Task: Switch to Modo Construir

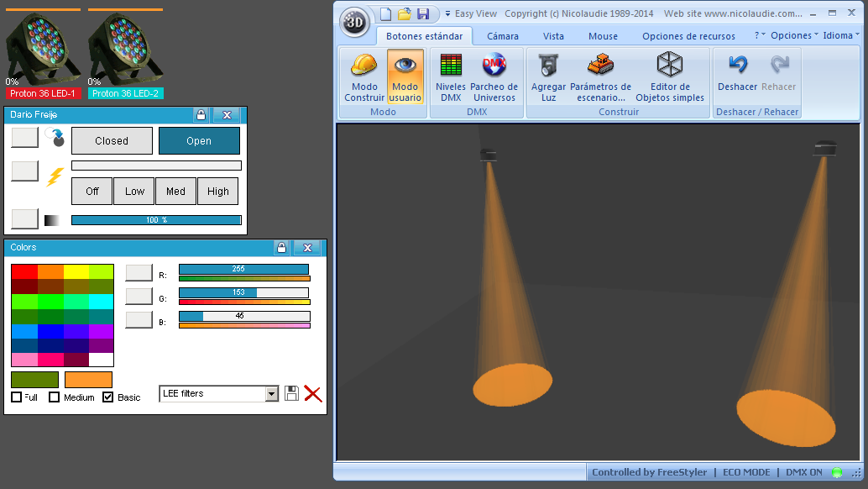Action: point(364,77)
